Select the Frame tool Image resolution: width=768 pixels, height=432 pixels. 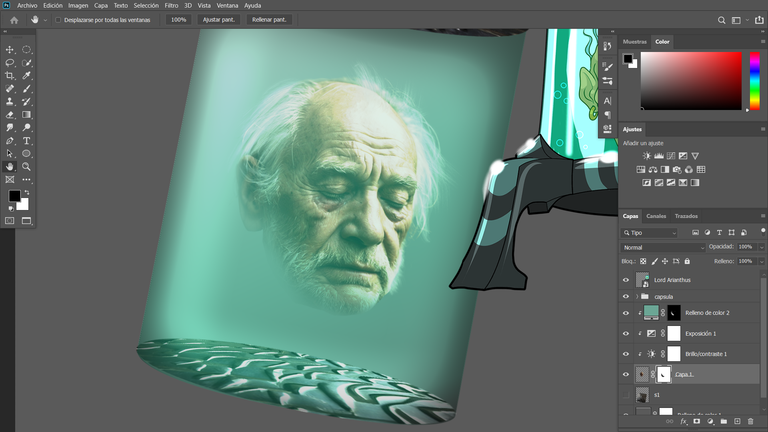(x=9, y=180)
